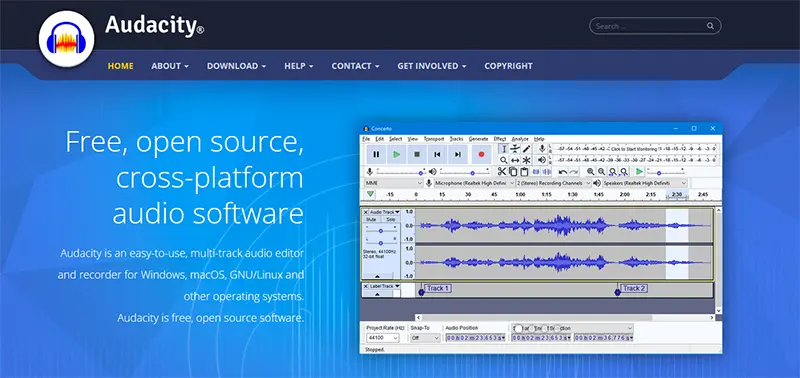Open the CONTACT nav menu

tap(355, 66)
